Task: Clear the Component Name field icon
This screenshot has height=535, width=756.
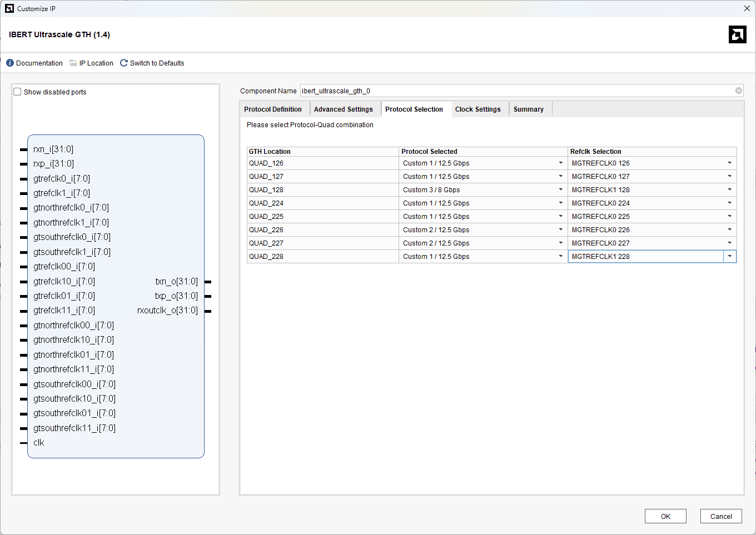Action: (x=739, y=91)
